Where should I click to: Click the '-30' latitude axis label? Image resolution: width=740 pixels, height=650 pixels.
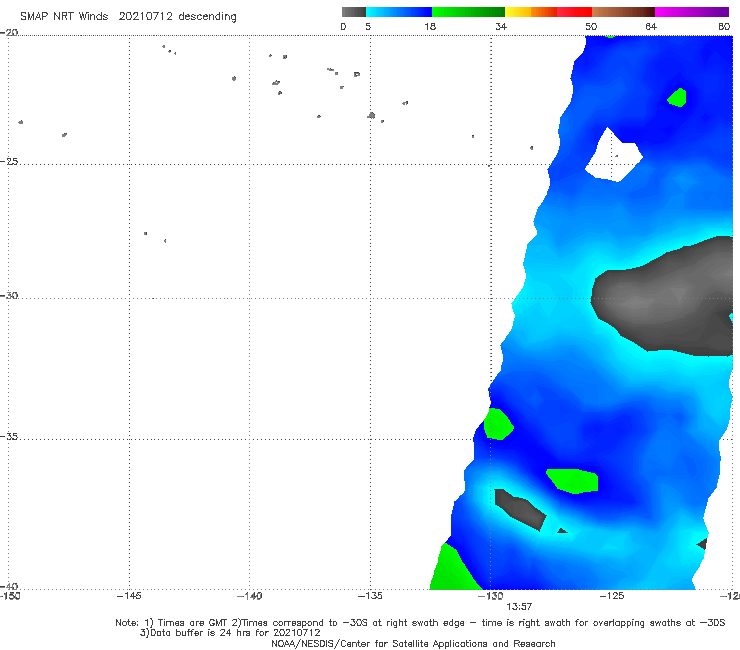pos(9,295)
